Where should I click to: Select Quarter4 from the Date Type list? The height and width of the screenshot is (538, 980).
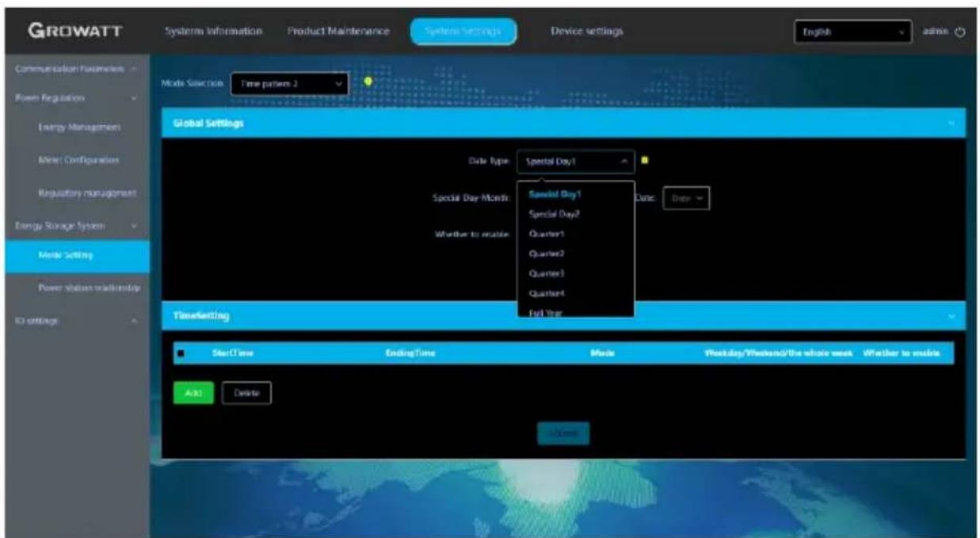click(x=575, y=294)
